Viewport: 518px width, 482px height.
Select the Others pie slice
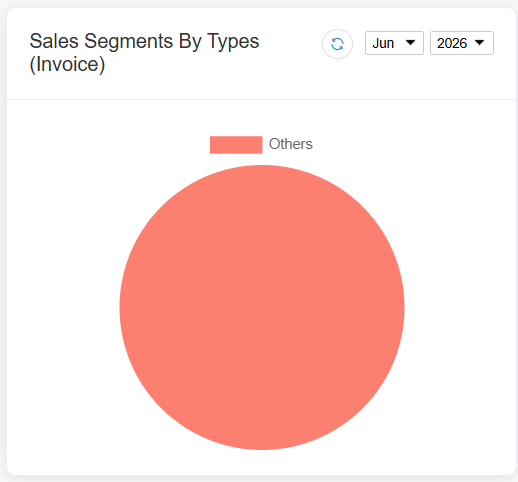coord(262,307)
